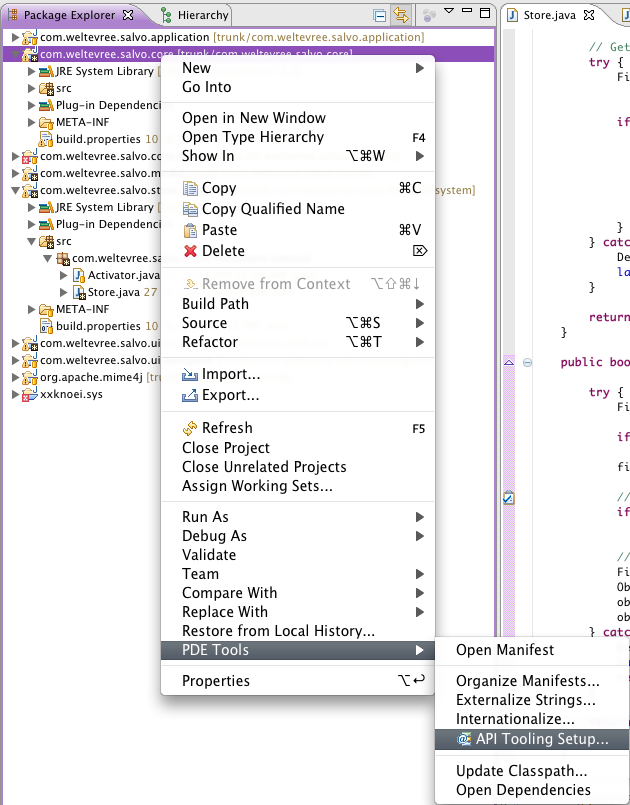Open the Show In submenu
This screenshot has width=630, height=805.
point(298,156)
